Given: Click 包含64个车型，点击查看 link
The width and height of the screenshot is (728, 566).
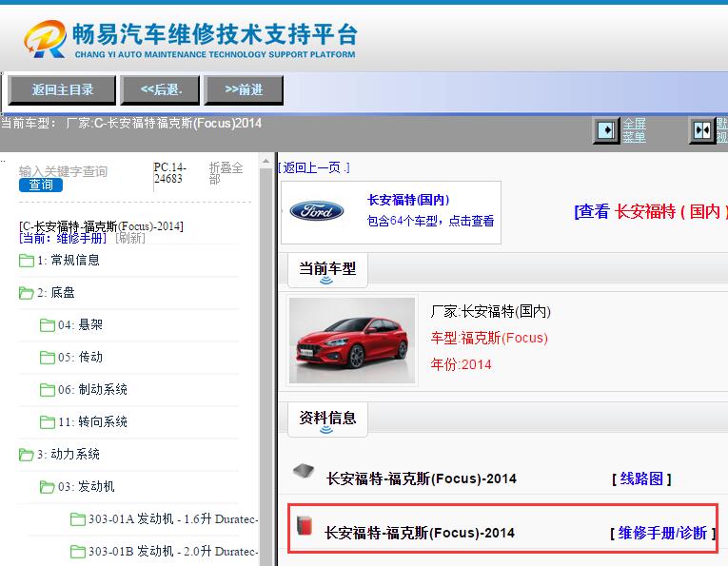Looking at the screenshot, I should pos(430,221).
